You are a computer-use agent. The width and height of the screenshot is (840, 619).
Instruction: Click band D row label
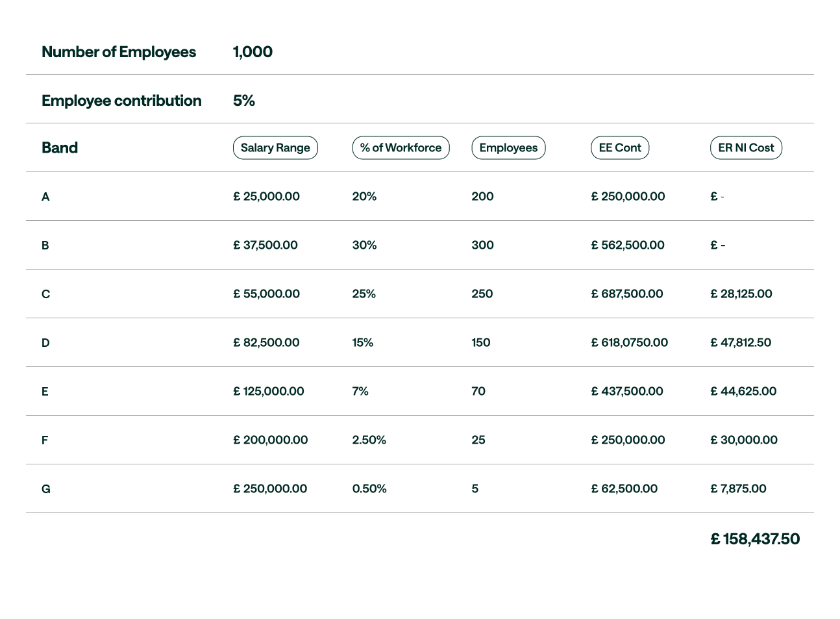(x=45, y=342)
